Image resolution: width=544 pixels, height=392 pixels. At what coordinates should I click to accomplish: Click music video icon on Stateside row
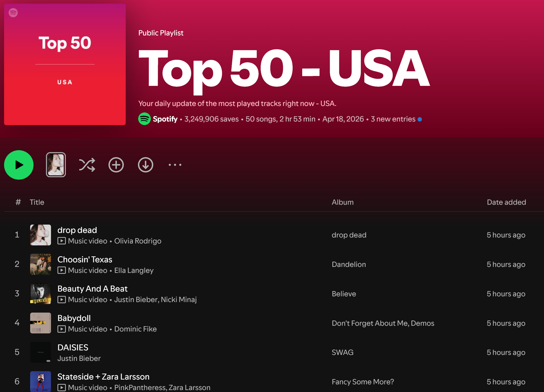(62, 387)
